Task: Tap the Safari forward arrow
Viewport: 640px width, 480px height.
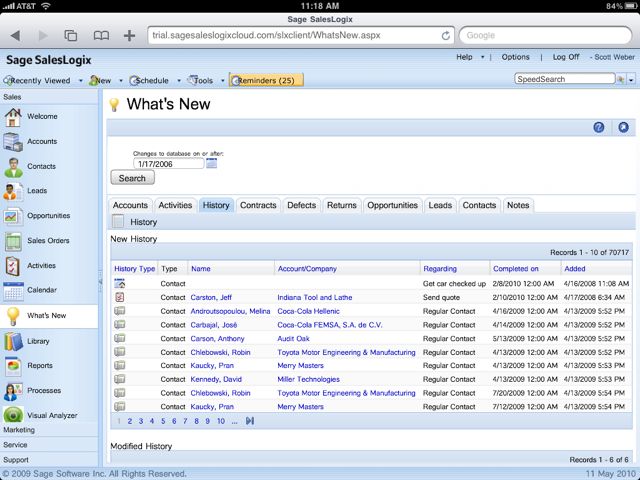Action: [x=43, y=36]
